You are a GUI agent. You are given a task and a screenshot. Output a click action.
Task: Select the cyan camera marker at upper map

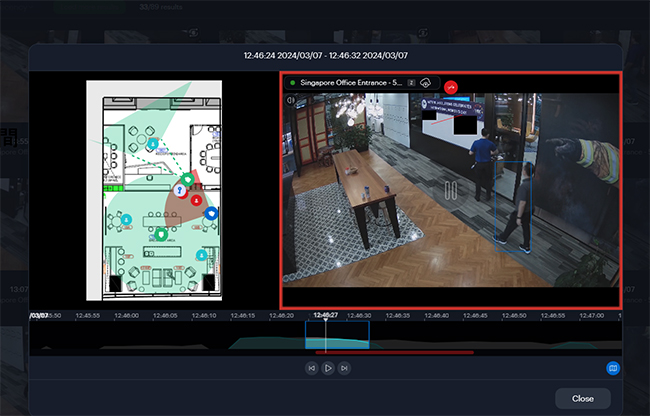(x=152, y=145)
